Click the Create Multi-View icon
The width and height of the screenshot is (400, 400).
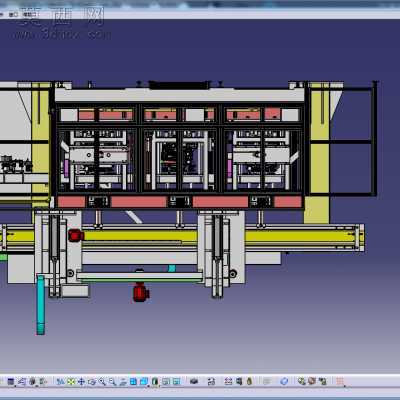pyautogui.click(x=133, y=381)
